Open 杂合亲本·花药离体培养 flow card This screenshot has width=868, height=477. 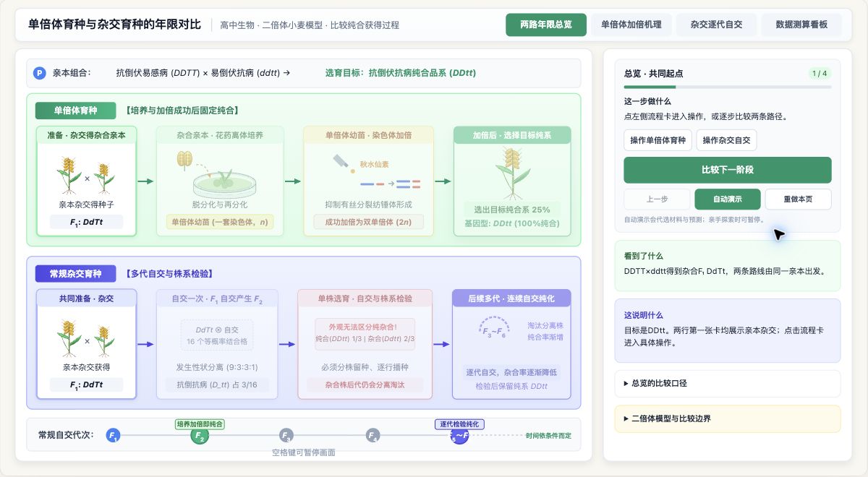click(x=220, y=181)
